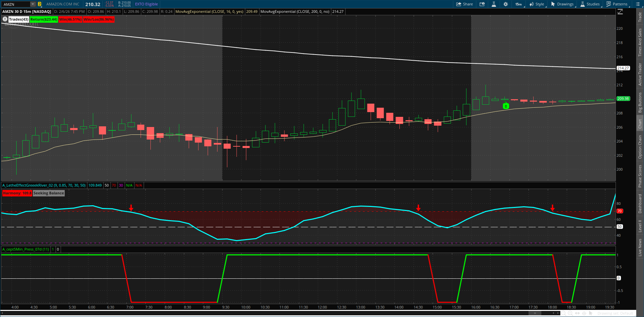This screenshot has width=644, height=317.
Task: Click the flask Edit Studies icon
Action: [x=494, y=4]
